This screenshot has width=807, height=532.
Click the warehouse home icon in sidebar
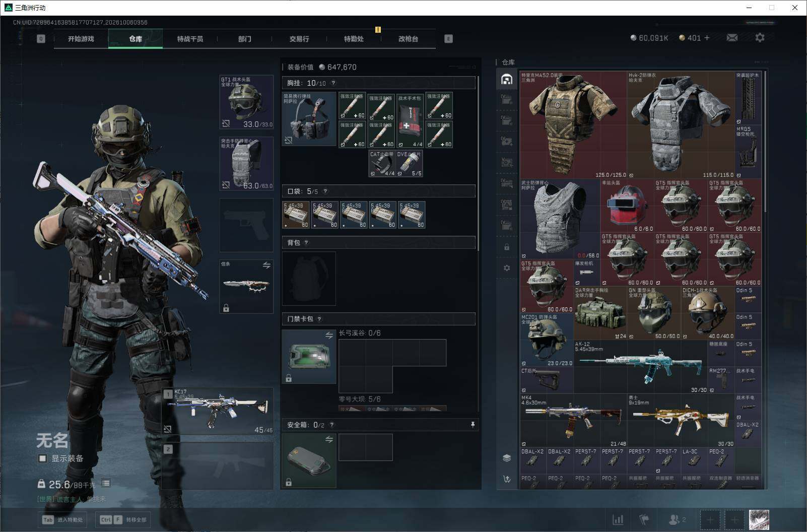coord(507,79)
